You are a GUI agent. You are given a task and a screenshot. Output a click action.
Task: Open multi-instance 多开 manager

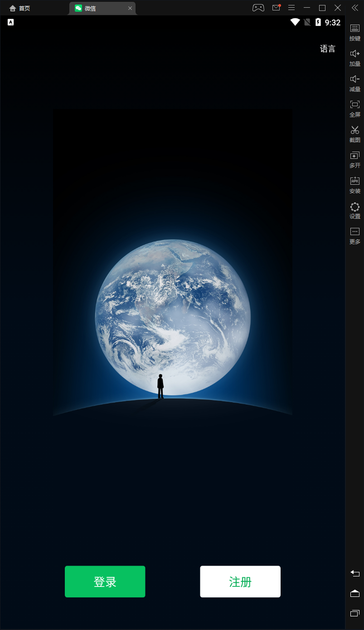click(x=354, y=155)
